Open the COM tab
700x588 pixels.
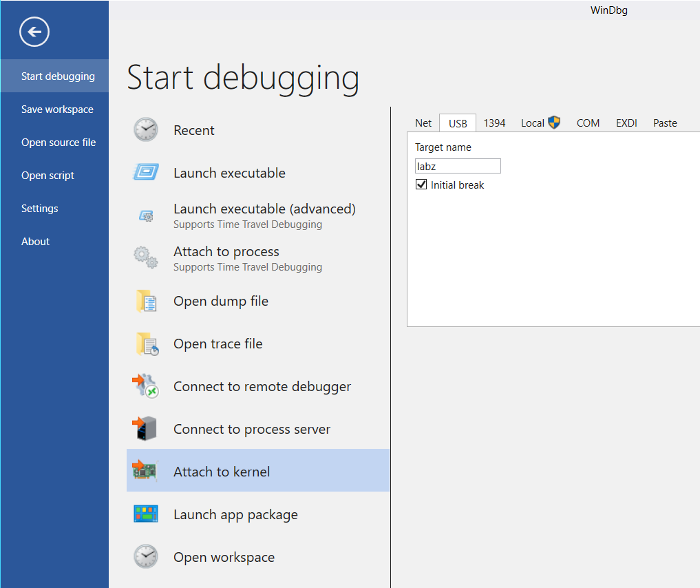coord(588,123)
